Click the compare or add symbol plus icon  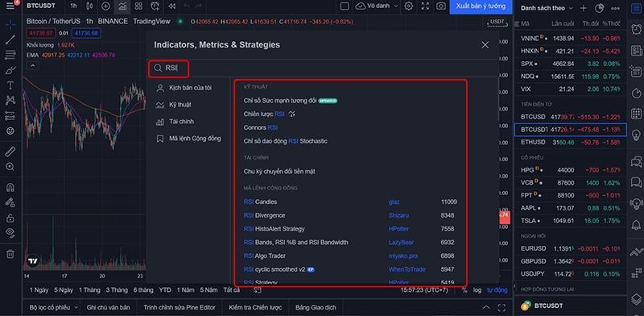[105, 6]
